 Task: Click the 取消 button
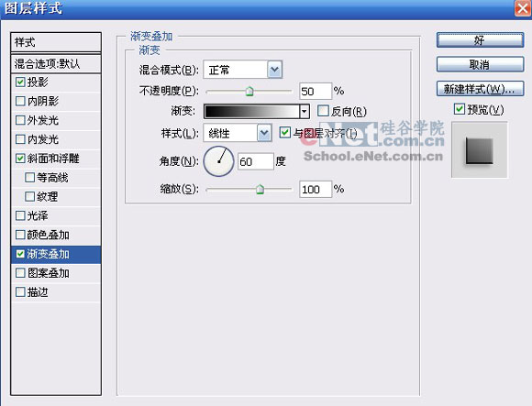[480, 64]
